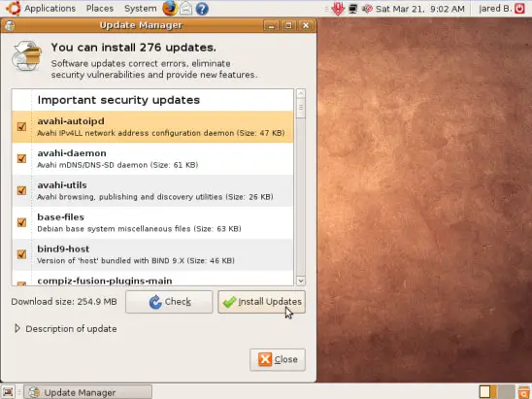Click the Show Desktop icon in bottom panel

[x=8, y=392]
